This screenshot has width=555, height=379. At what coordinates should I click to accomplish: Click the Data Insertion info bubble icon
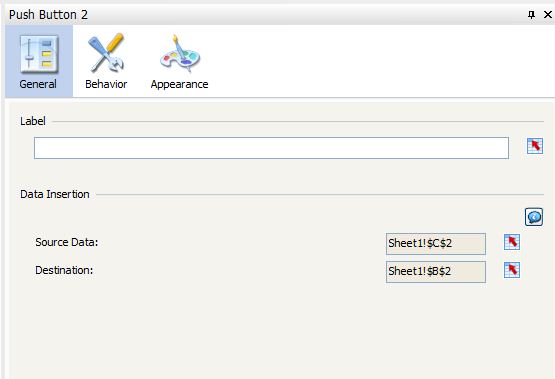534,217
